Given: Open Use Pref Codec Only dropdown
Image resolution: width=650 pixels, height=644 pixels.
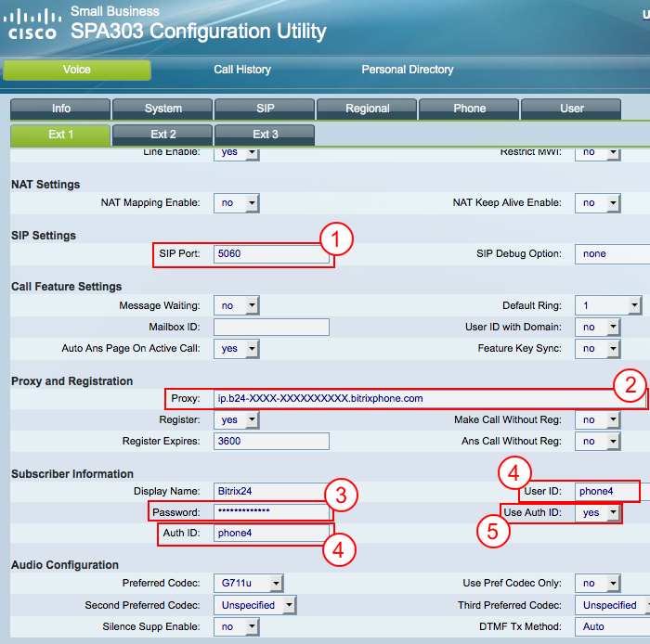Looking at the screenshot, I should pos(598,584).
